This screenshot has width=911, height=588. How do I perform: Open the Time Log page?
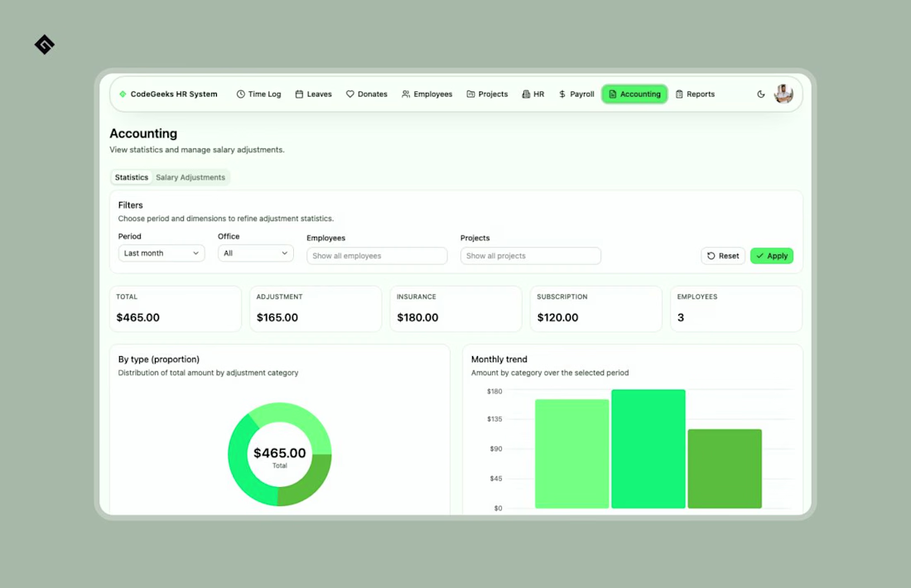point(258,94)
